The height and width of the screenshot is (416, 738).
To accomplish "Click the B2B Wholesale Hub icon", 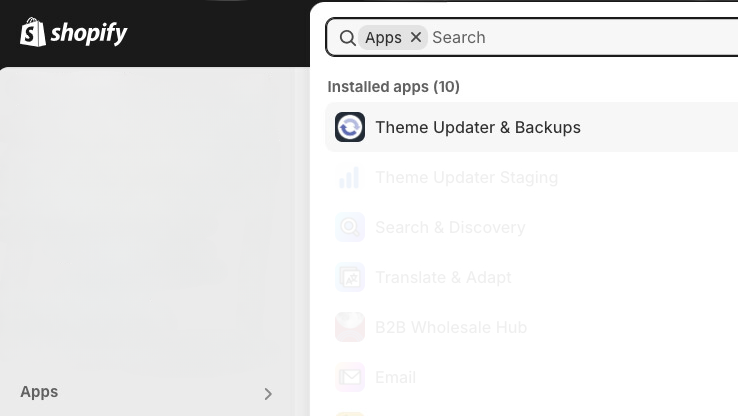I will [x=350, y=327].
